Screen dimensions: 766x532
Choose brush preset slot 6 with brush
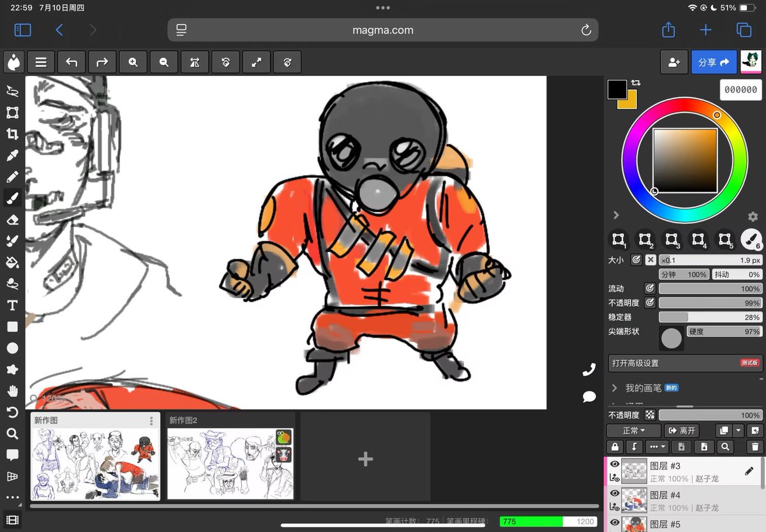click(x=752, y=239)
